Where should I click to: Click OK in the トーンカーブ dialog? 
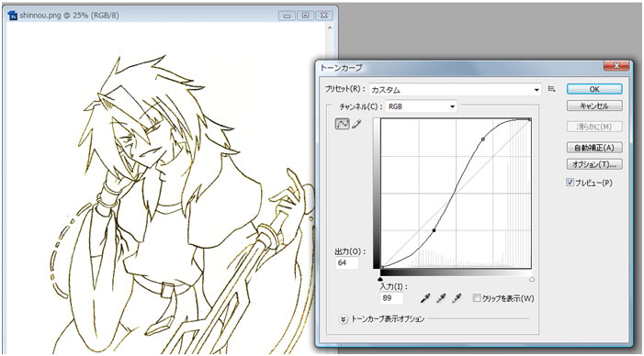tap(594, 89)
